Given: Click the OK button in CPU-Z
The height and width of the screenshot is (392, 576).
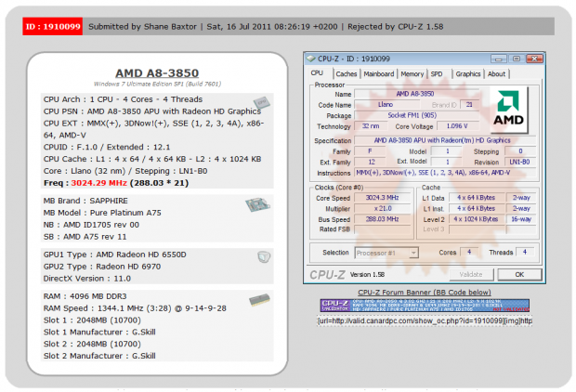Looking at the screenshot, I should (519, 274).
